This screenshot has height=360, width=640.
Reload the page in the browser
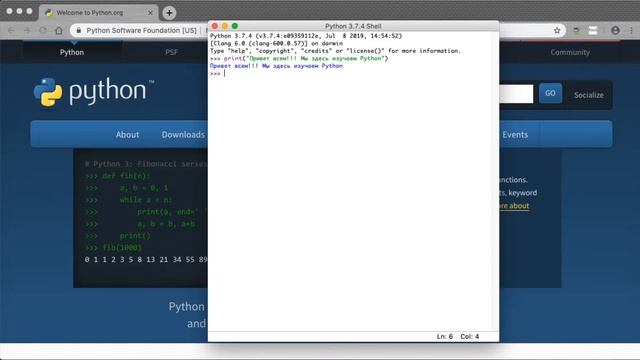point(43,31)
